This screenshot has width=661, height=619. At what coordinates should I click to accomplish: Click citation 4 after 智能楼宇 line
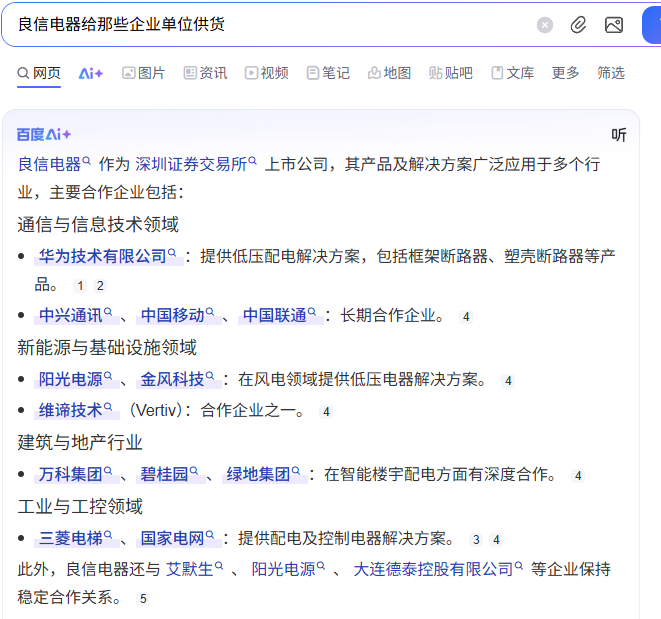click(578, 476)
